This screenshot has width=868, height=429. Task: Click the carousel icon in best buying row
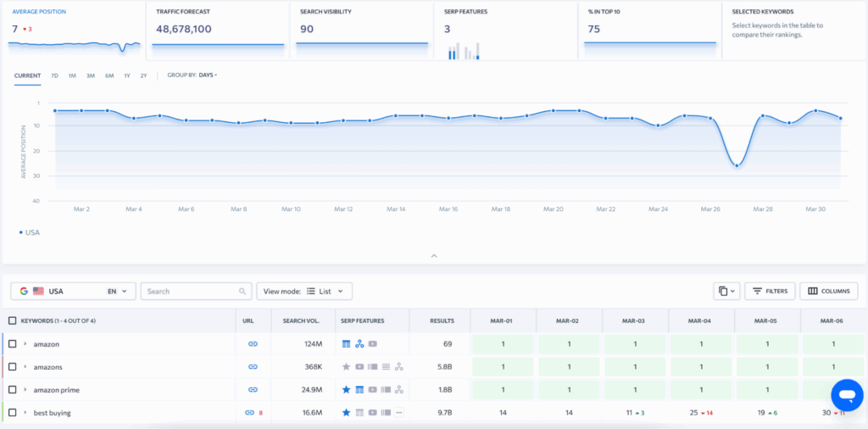pos(386,412)
